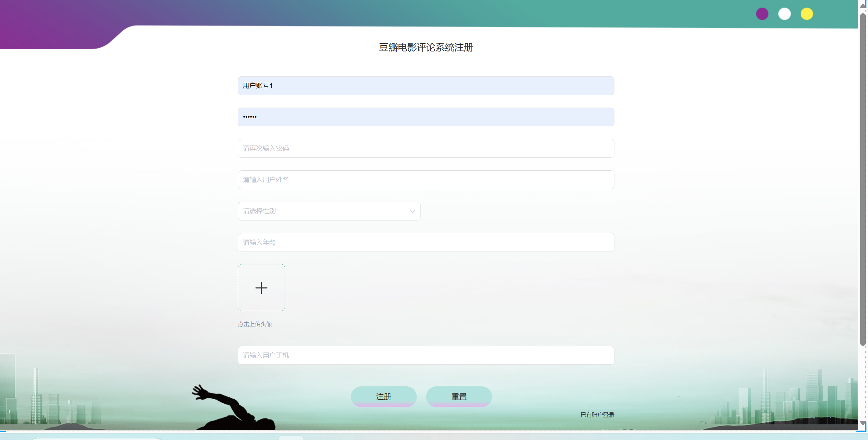Focus the 用户账号1 account field
The height and width of the screenshot is (440, 868).
[x=426, y=86]
